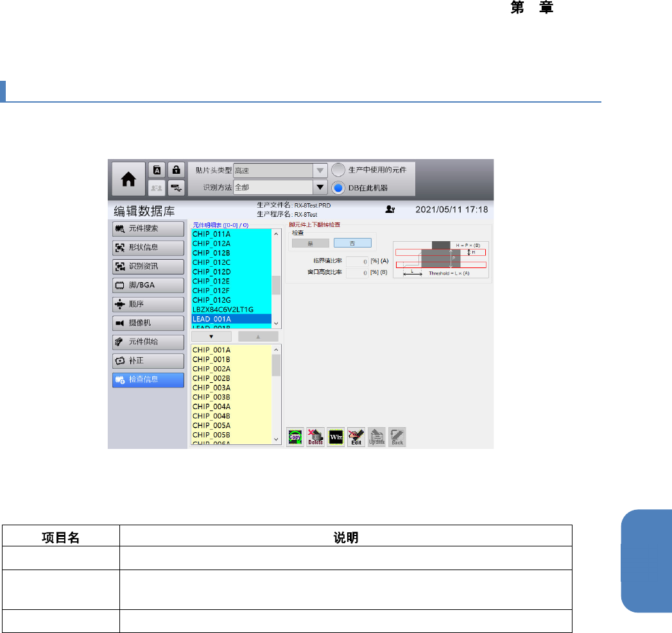The width and height of the screenshot is (672, 633).
Task: Click the Copy icon
Action: click(x=295, y=437)
